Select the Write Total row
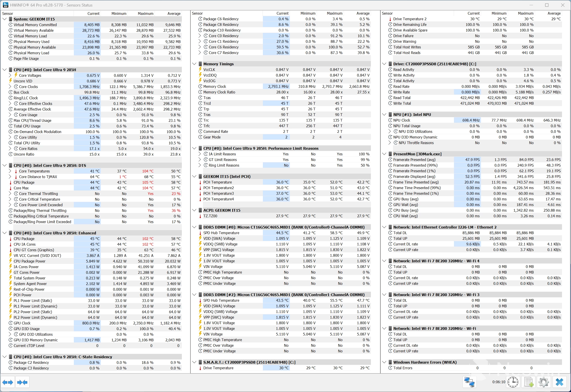Viewport: 571px width, 392px height. click(475, 104)
